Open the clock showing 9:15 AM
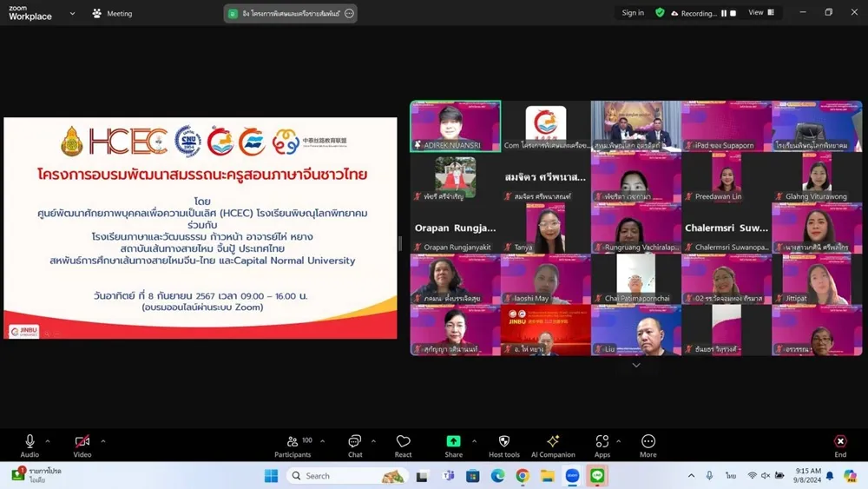 tap(807, 476)
